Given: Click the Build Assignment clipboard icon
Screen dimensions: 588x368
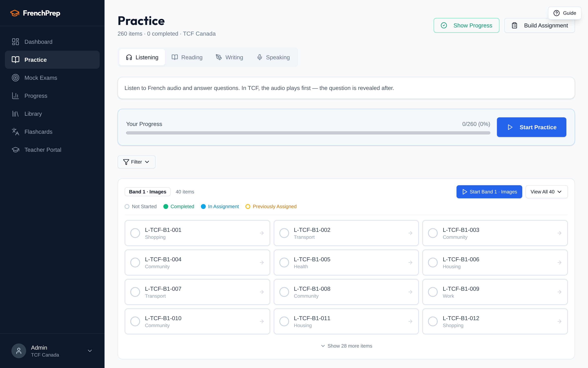Looking at the screenshot, I should (514, 25).
